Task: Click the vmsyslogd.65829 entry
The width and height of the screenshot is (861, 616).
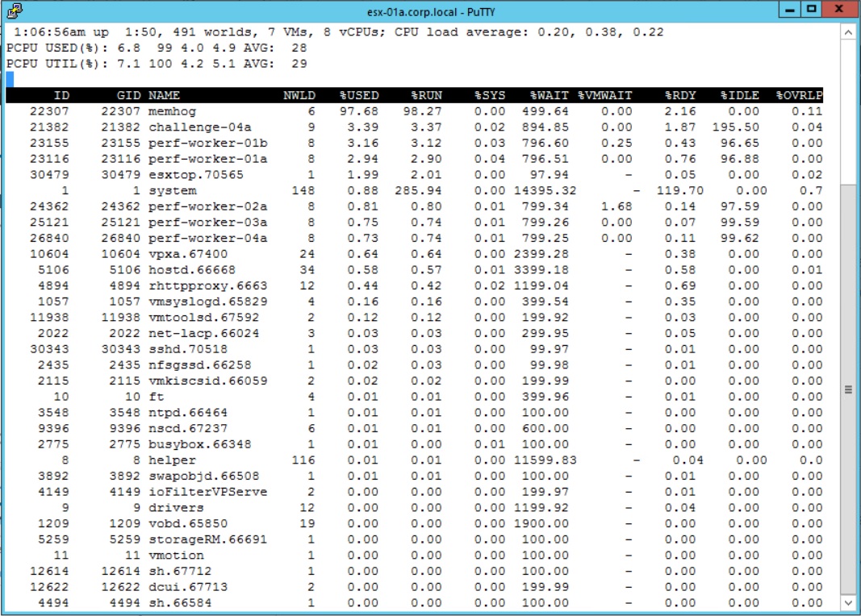Action: point(207,302)
